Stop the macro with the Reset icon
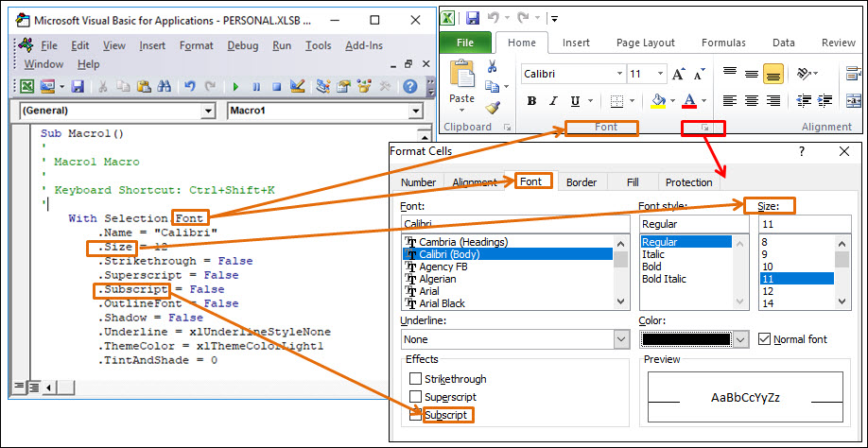Screen dimensions: 868x448 point(277,87)
